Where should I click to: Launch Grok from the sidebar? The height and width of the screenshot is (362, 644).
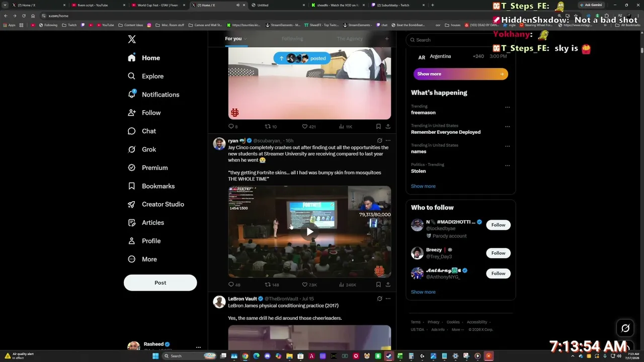pyautogui.click(x=142, y=149)
